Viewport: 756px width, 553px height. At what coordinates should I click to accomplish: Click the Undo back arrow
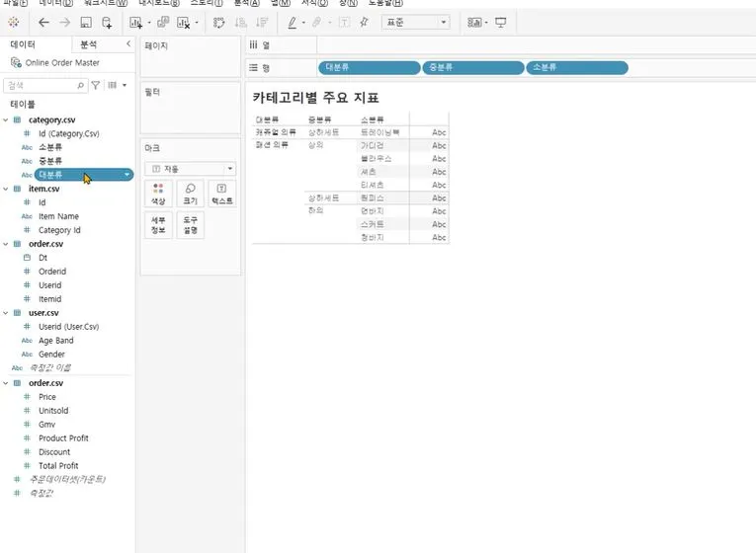43,22
